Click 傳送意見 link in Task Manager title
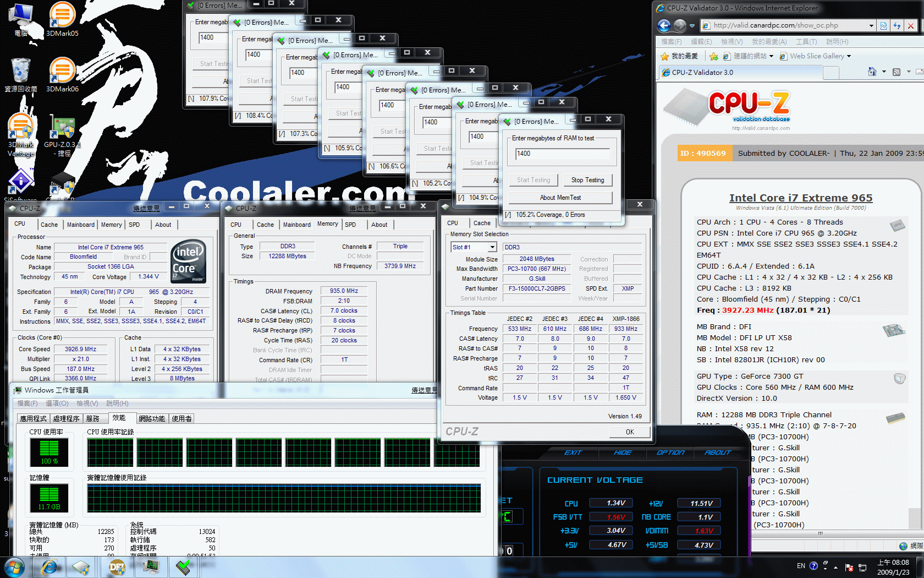 [424, 390]
